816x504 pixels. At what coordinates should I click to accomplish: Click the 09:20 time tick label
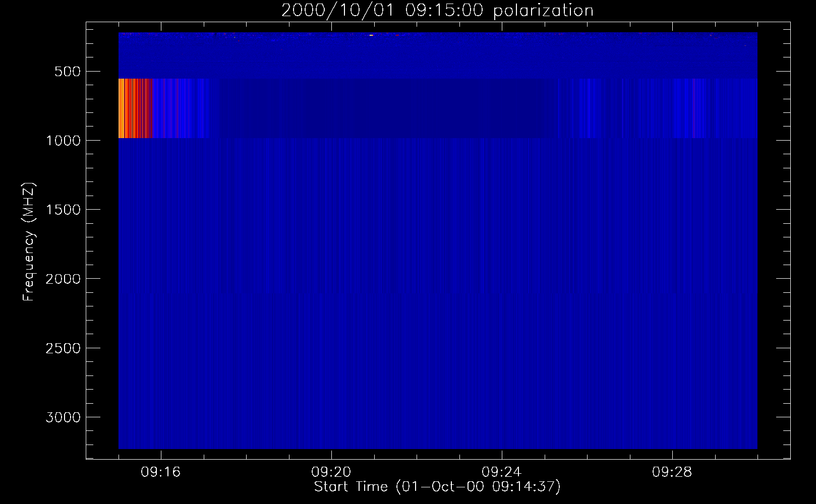[x=331, y=472]
